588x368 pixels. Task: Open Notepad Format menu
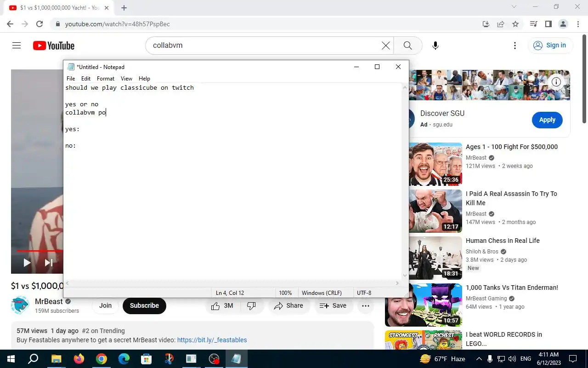pos(106,79)
